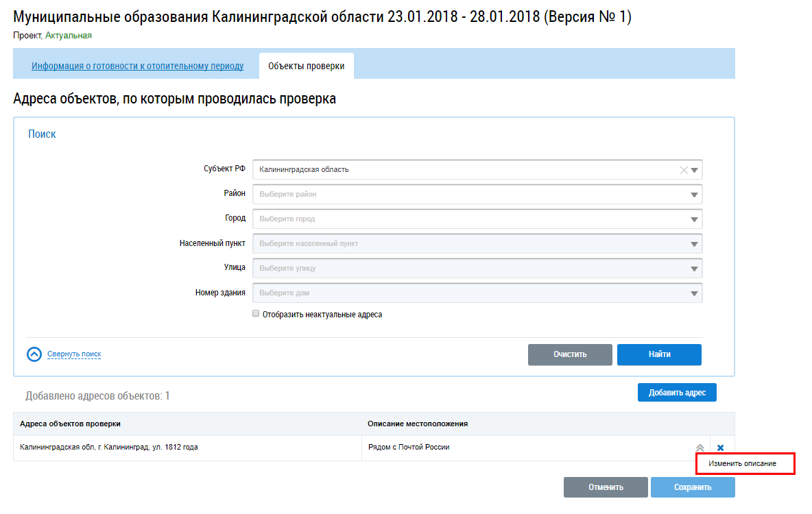Image resolution: width=812 pixels, height=514 pixels.
Task: Select 'Изменить описание' menu item
Action: 743,464
